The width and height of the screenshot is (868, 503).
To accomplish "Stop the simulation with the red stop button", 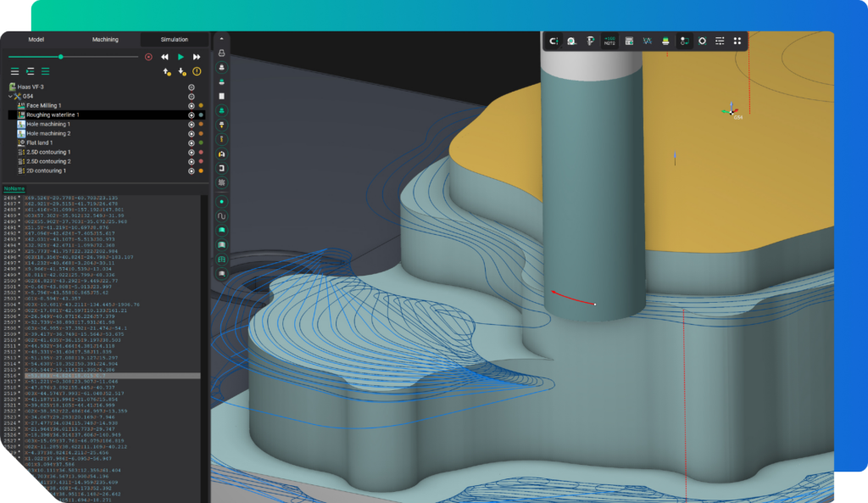I will click(x=148, y=57).
